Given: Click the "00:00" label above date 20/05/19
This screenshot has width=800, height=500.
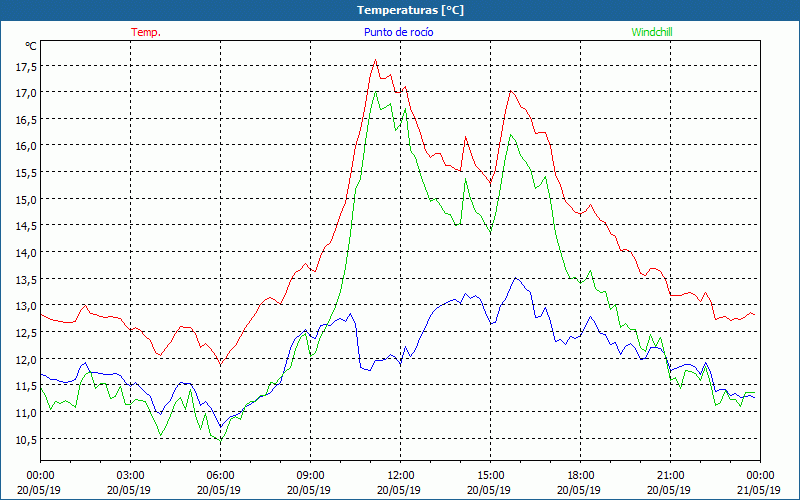Looking at the screenshot, I should (40, 476).
